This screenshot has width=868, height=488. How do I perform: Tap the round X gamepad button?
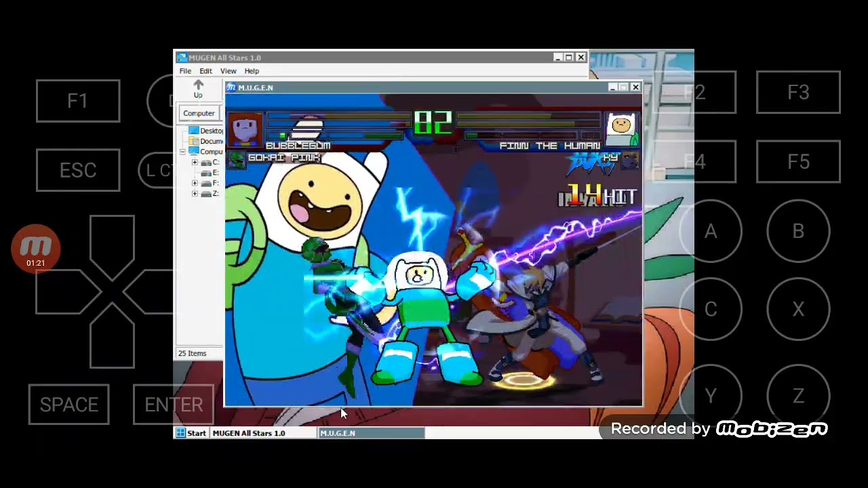[x=798, y=309]
